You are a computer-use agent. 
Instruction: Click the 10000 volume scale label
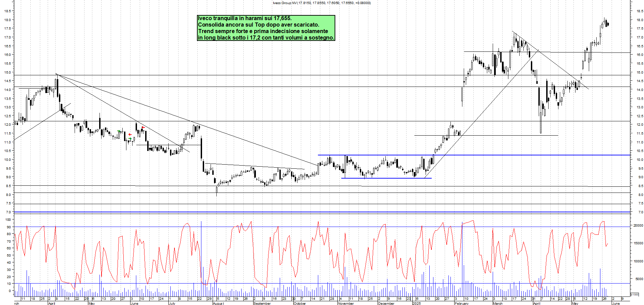click(638, 261)
